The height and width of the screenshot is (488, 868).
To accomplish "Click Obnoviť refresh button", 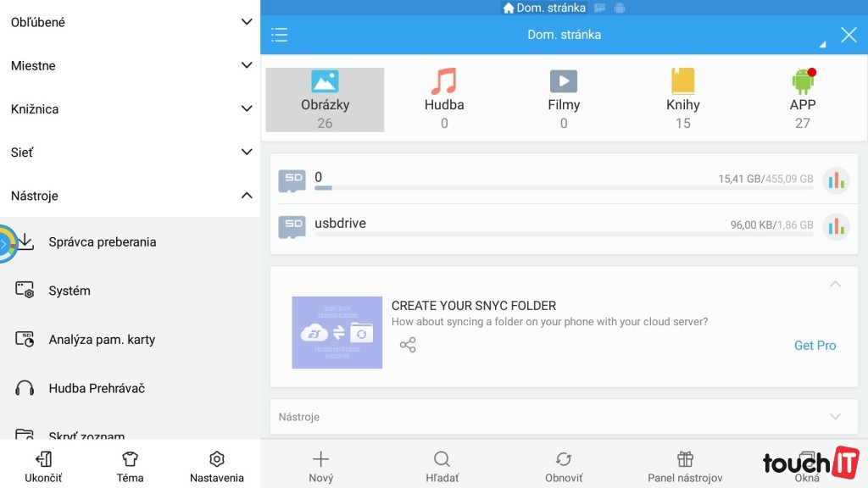I will pos(564,466).
